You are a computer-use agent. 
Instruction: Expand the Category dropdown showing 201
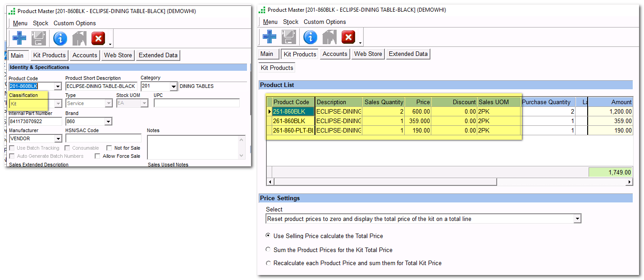(174, 86)
